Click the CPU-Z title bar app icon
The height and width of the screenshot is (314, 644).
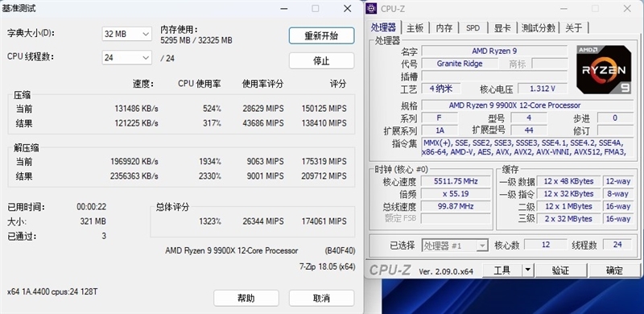pos(371,8)
